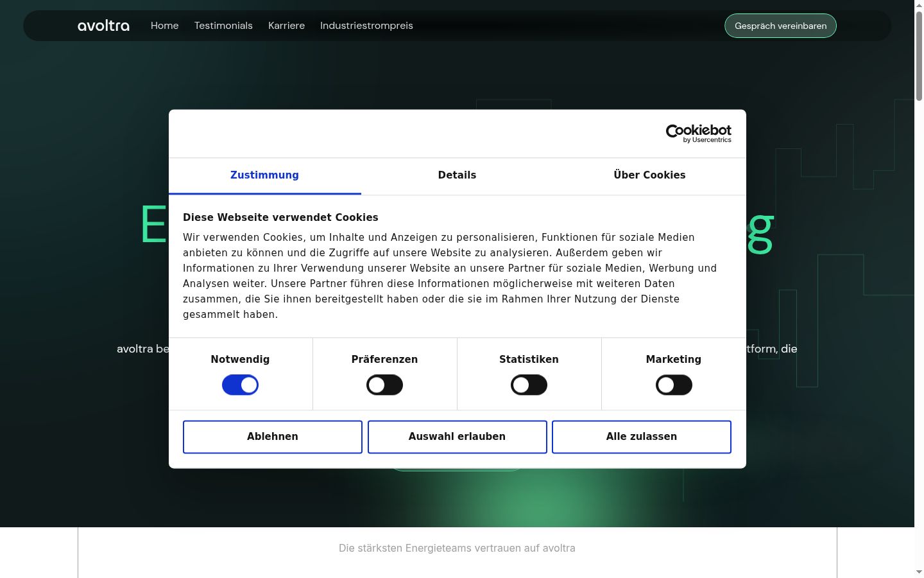Go to the Karriere page link
924x578 pixels.
286,26
